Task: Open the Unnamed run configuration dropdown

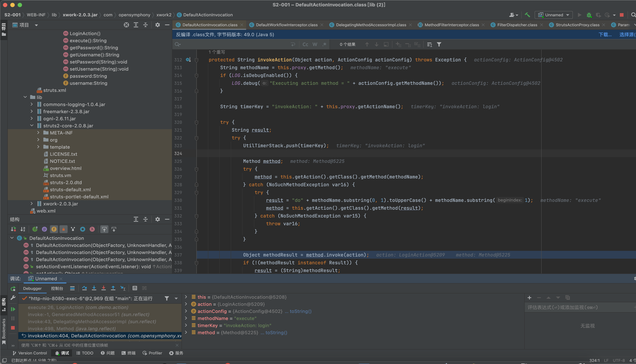Action: [553, 15]
